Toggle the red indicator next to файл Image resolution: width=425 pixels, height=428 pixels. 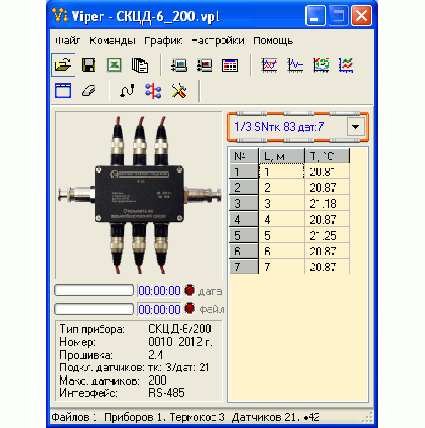(190, 309)
